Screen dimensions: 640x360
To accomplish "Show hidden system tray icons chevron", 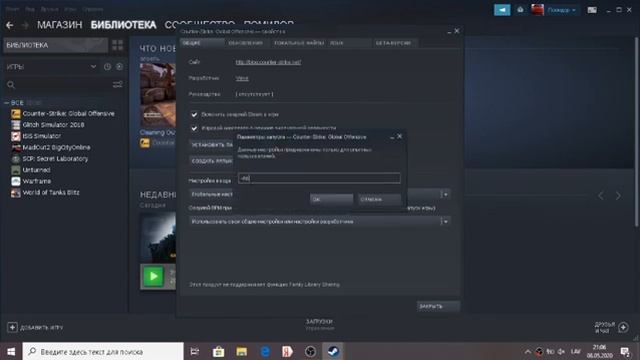I will 528,351.
